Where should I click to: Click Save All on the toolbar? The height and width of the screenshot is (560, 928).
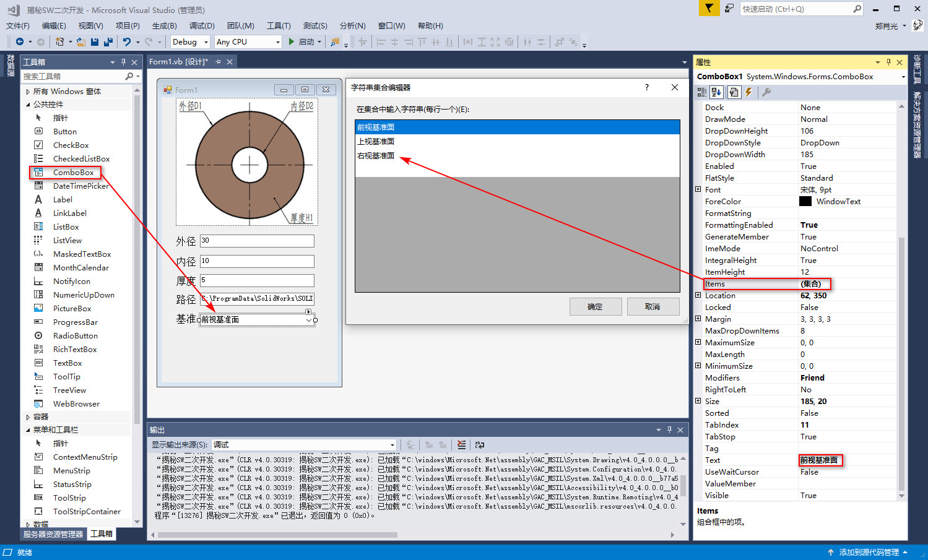pos(106,41)
